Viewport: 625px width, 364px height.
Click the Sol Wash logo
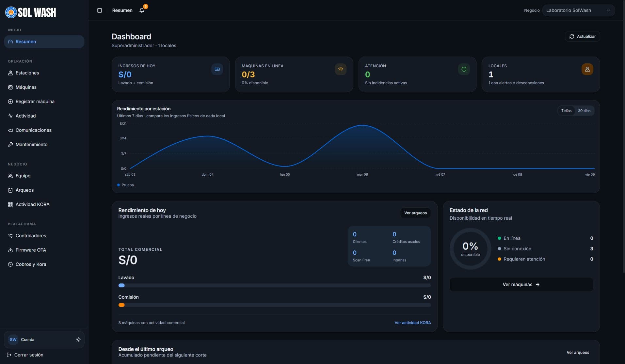click(x=31, y=12)
